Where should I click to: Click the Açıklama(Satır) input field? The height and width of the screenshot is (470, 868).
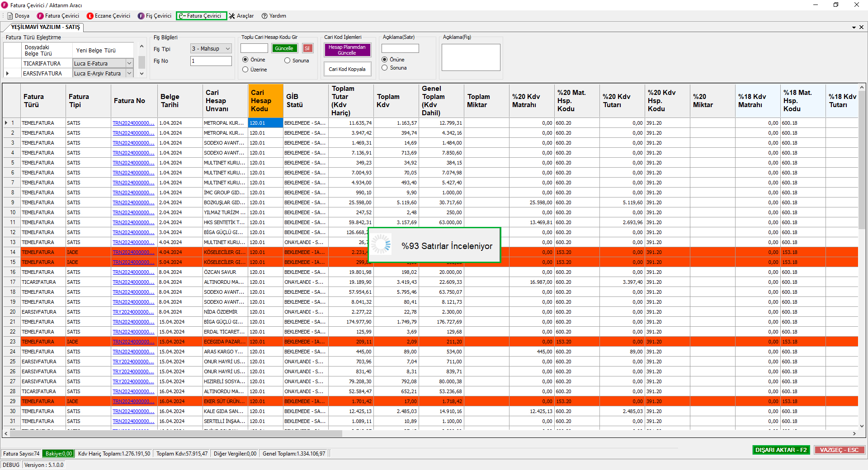point(400,48)
